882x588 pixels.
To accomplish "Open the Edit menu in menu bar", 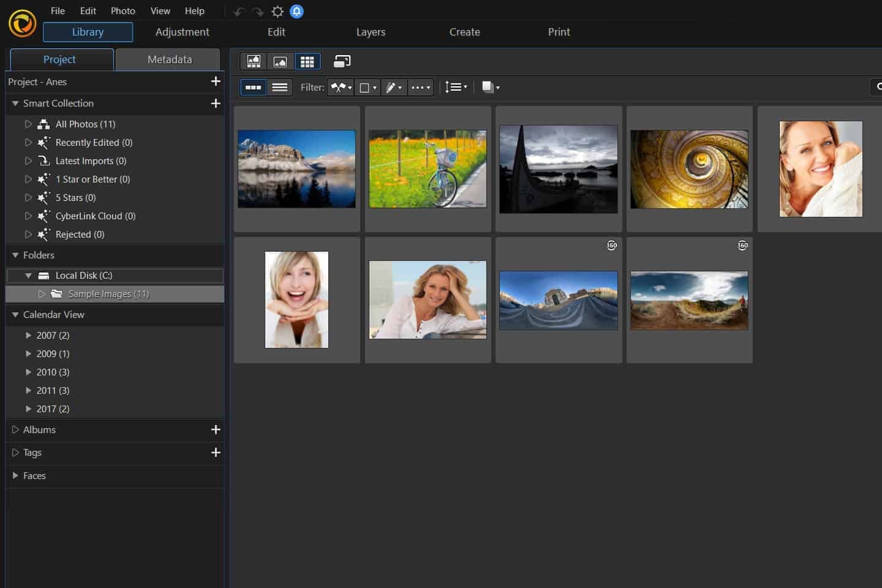I will pyautogui.click(x=88, y=11).
